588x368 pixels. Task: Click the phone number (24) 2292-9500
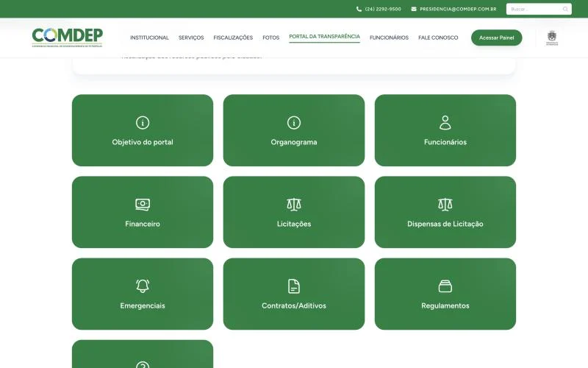pyautogui.click(x=383, y=9)
